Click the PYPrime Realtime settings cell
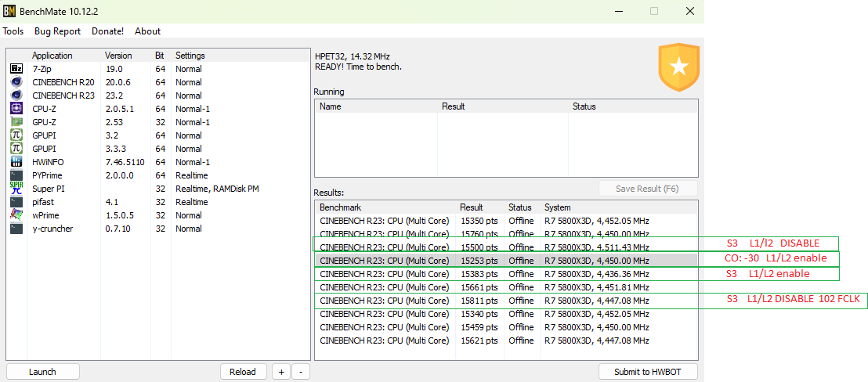The width and height of the screenshot is (868, 382). point(190,175)
